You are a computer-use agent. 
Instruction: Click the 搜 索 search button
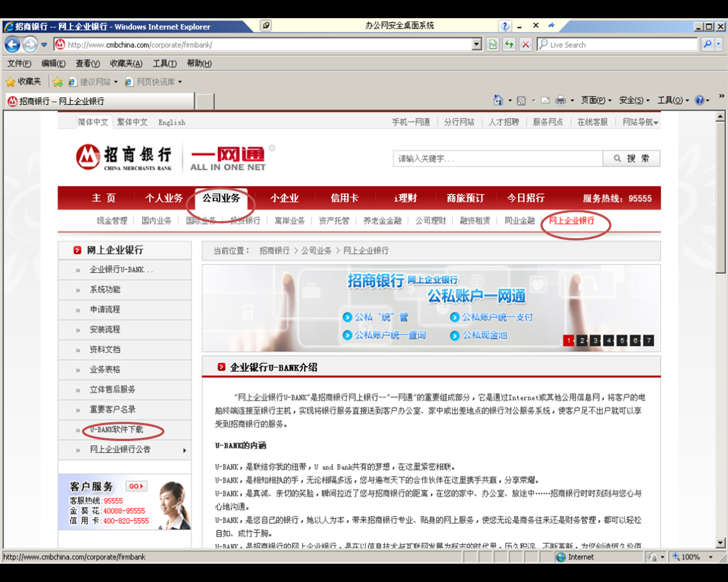click(x=631, y=159)
